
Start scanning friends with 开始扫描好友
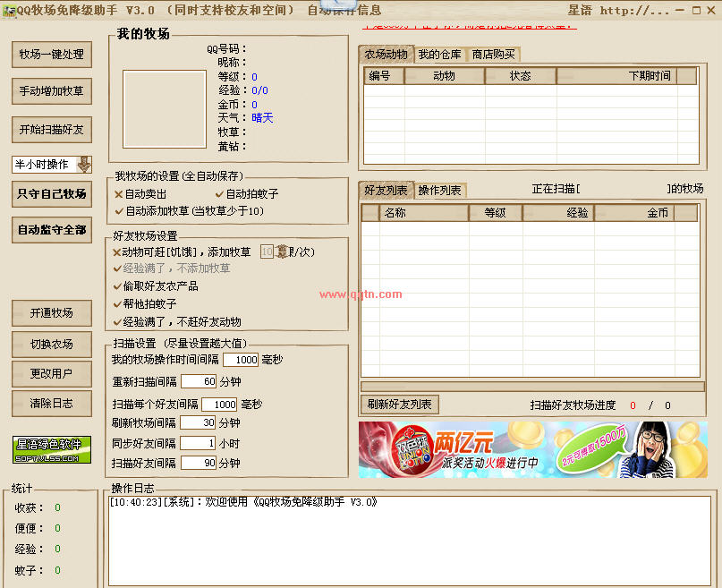52,130
